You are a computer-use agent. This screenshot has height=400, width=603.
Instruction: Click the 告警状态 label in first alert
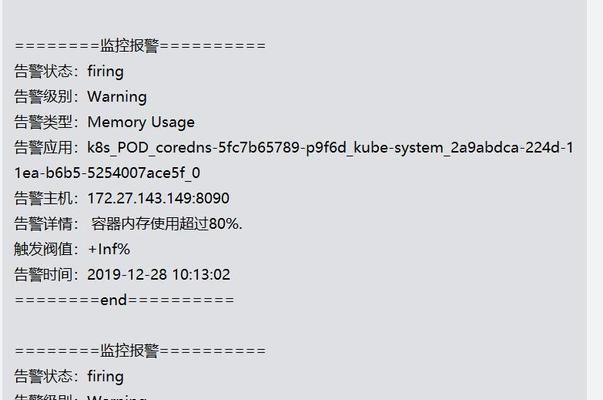click(43, 72)
